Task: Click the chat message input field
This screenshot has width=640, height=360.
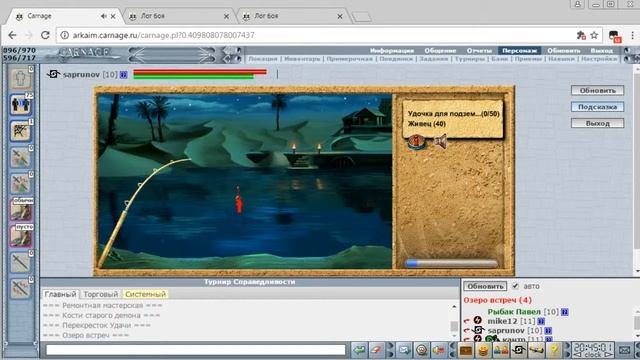Action: click(196, 350)
